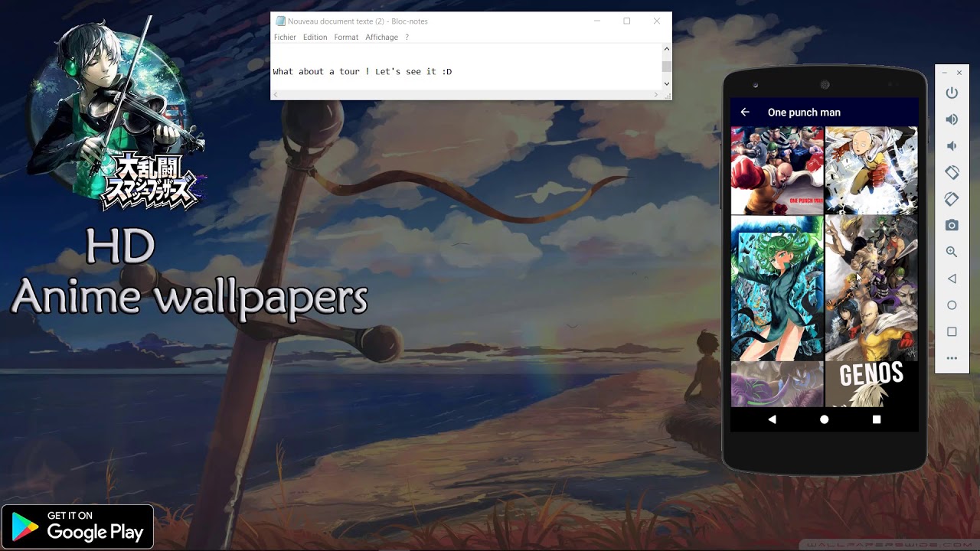This screenshot has height=551, width=980.
Task: Click the Notepad vertical scrollbar thumb
Action: 667,67
